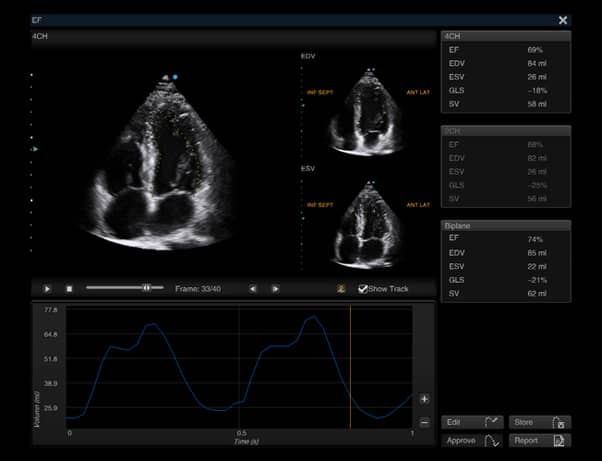Select the dimmed 2CH results panel header
The height and width of the screenshot is (461, 602).
tap(506, 131)
